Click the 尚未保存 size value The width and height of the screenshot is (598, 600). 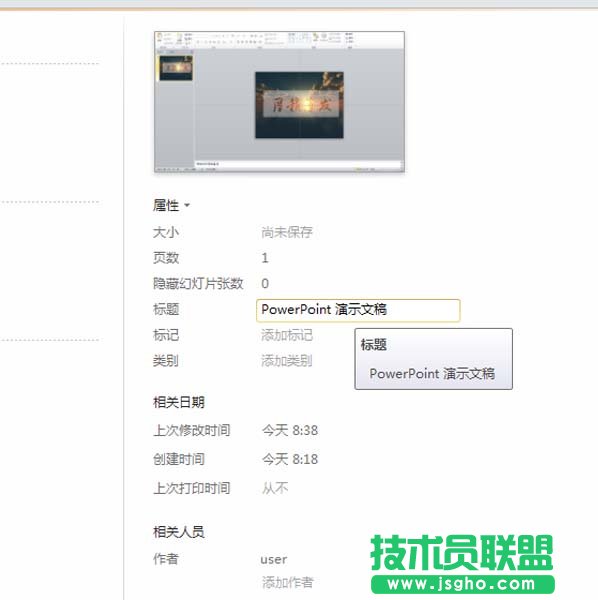coord(287,232)
